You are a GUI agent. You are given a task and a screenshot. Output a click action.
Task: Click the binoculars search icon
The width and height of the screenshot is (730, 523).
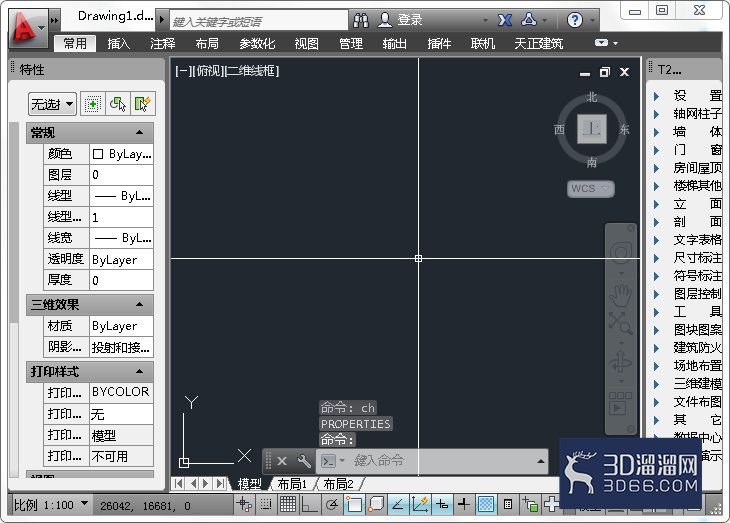pos(361,20)
